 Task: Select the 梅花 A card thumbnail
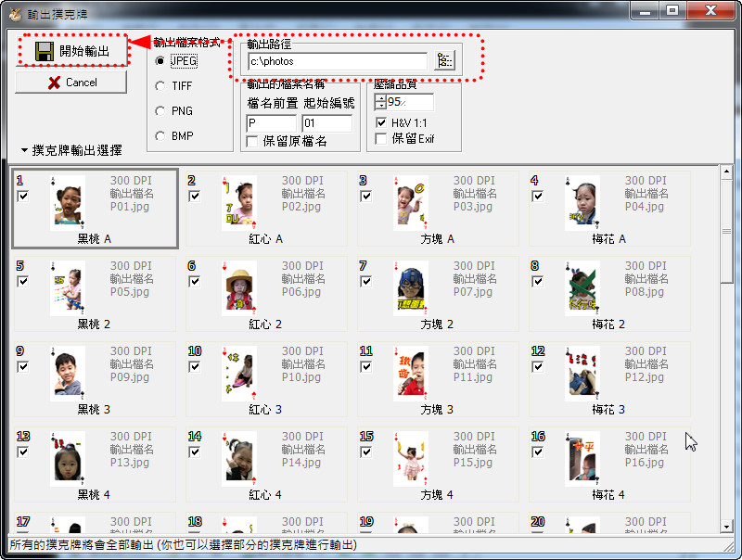pos(582,203)
